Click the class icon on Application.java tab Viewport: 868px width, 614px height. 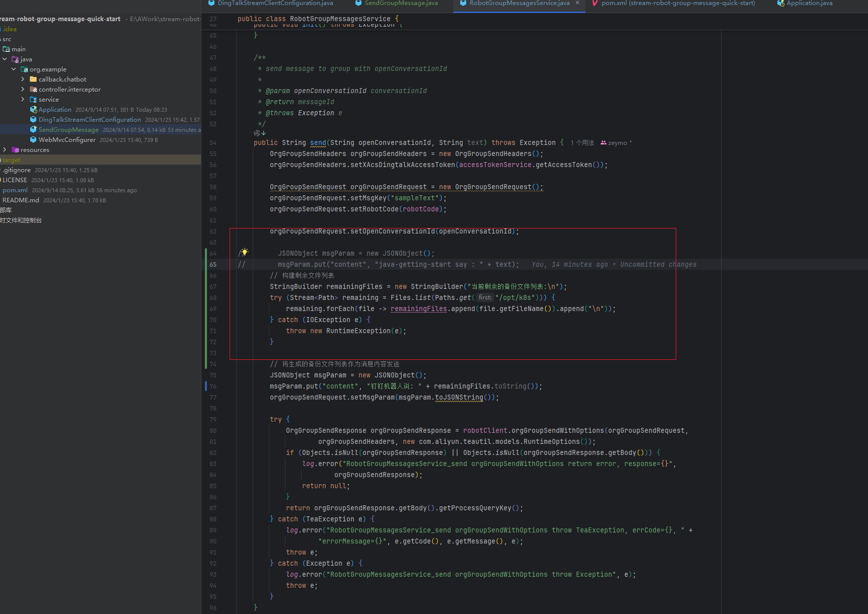tap(780, 3)
